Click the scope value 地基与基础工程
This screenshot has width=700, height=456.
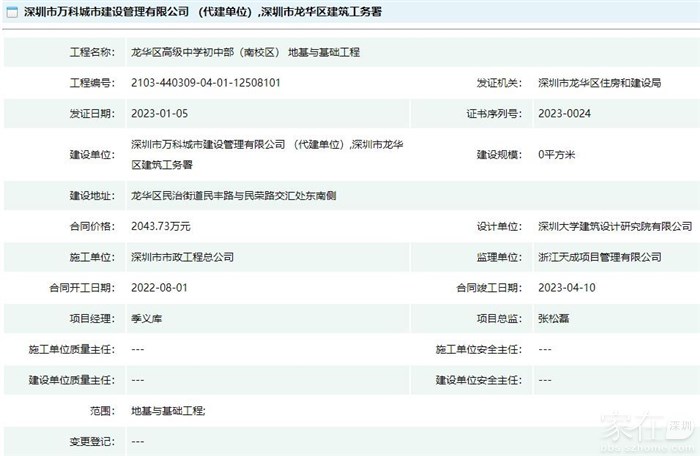167,410
